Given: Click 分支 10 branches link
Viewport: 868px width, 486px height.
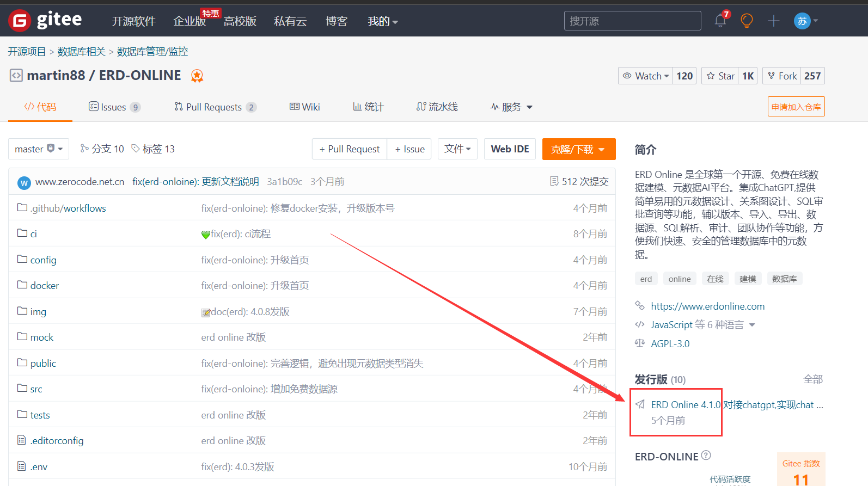Looking at the screenshot, I should point(102,149).
